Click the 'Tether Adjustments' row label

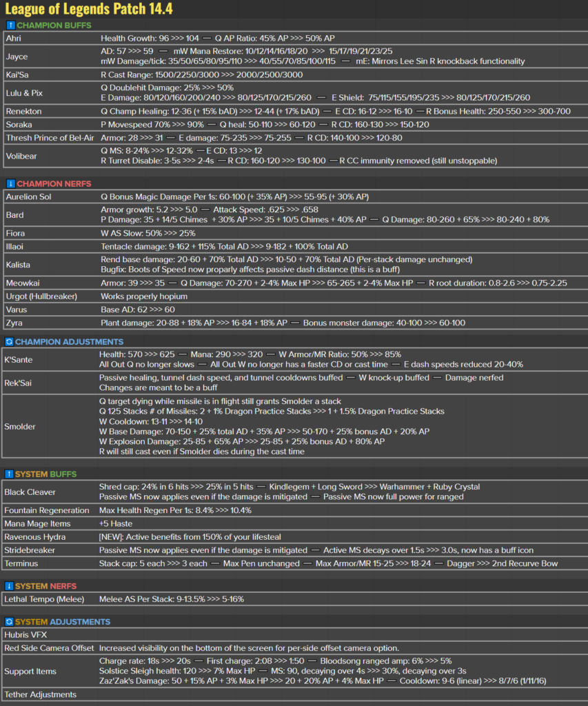pyautogui.click(x=41, y=694)
